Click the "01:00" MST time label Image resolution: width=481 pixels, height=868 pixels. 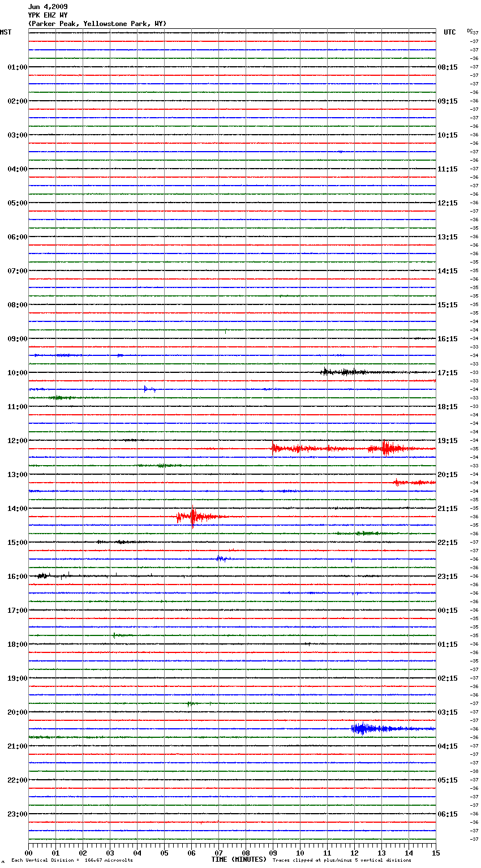pyautogui.click(x=18, y=67)
